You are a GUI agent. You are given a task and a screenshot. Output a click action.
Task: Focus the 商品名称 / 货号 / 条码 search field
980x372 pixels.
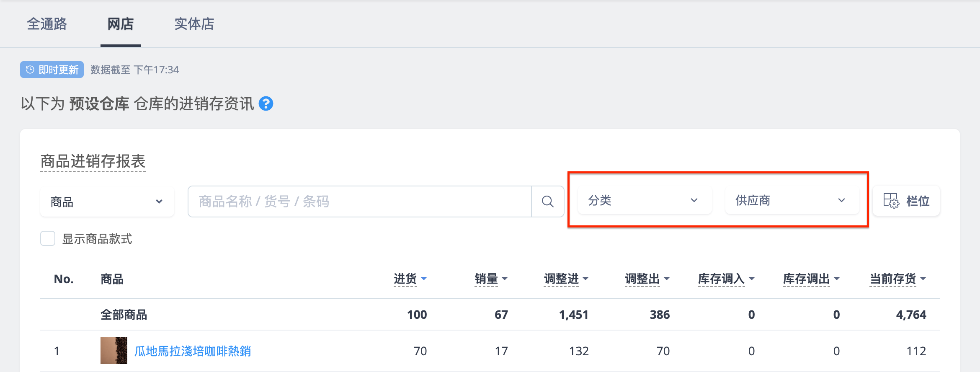(x=360, y=201)
